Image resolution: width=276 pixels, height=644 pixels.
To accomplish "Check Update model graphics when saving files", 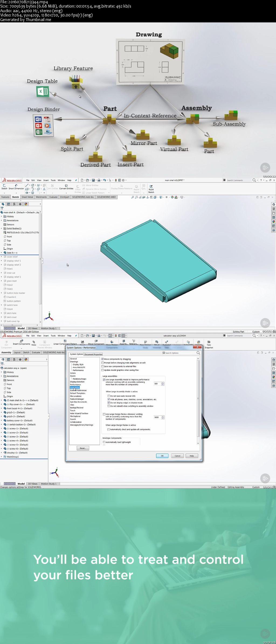I will click(x=102, y=370).
